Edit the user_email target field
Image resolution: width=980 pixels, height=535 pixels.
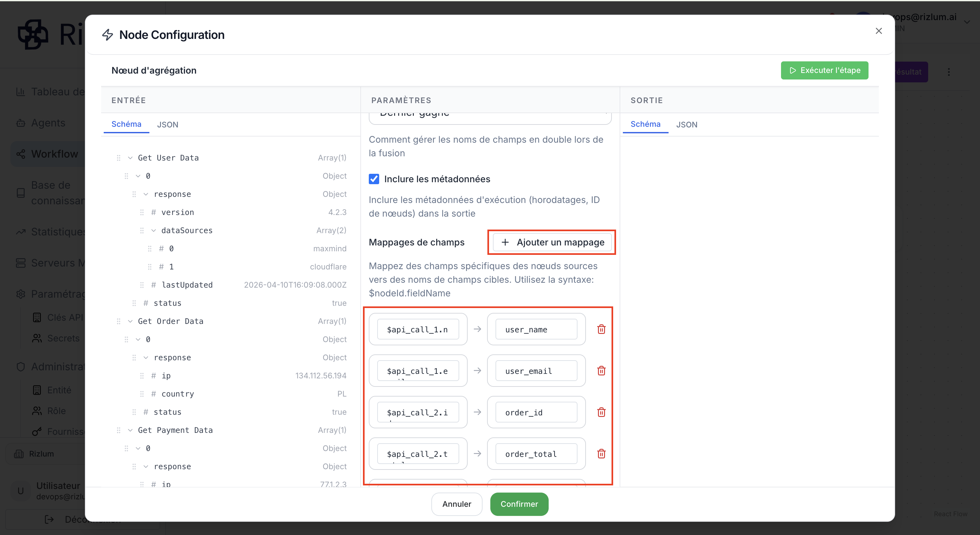(536, 371)
